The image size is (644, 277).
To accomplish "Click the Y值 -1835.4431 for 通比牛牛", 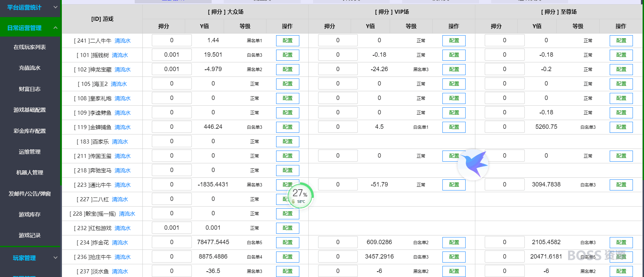I will (213, 184).
